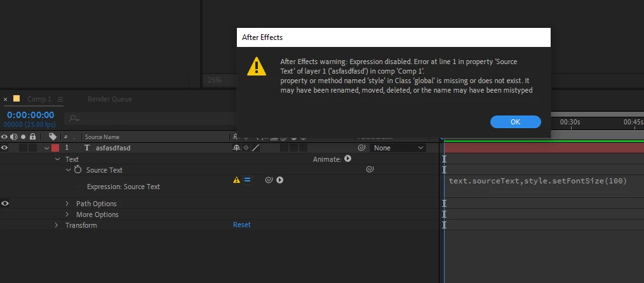Collapse layer 1 asfasdfasd twirl arrow

click(x=47, y=148)
